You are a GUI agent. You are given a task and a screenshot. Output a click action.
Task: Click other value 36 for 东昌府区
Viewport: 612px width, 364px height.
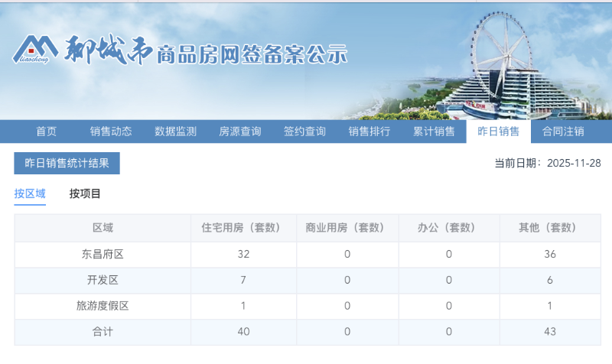[550, 255]
